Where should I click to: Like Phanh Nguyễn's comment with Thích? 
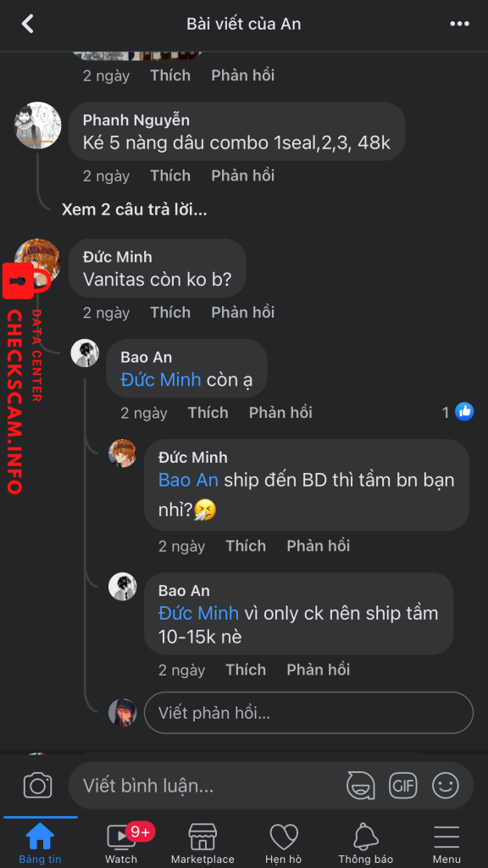(x=169, y=176)
